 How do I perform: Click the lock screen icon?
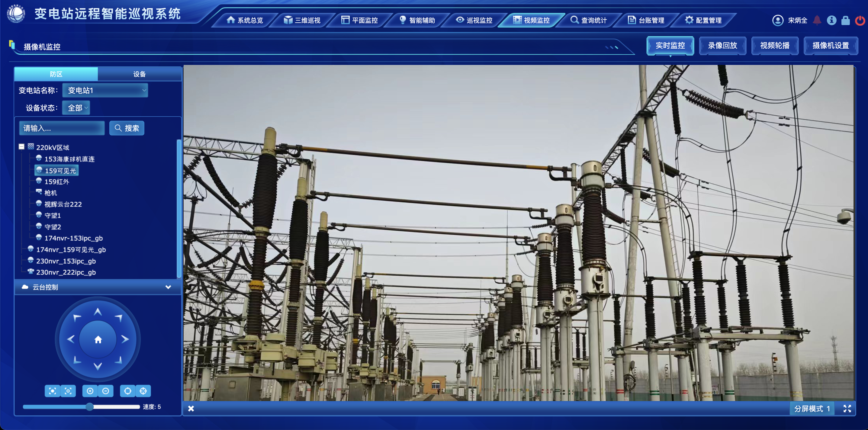coord(845,21)
